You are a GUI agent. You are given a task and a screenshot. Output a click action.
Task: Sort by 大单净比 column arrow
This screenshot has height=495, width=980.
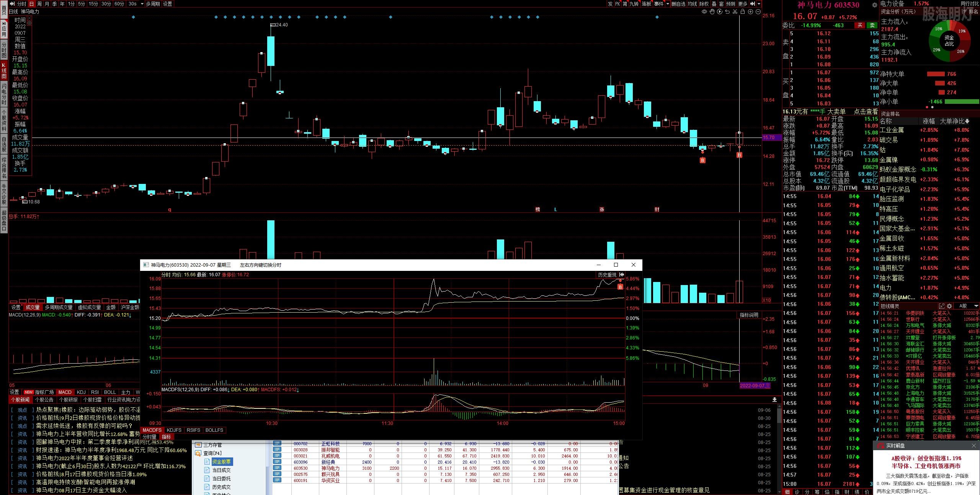(967, 121)
